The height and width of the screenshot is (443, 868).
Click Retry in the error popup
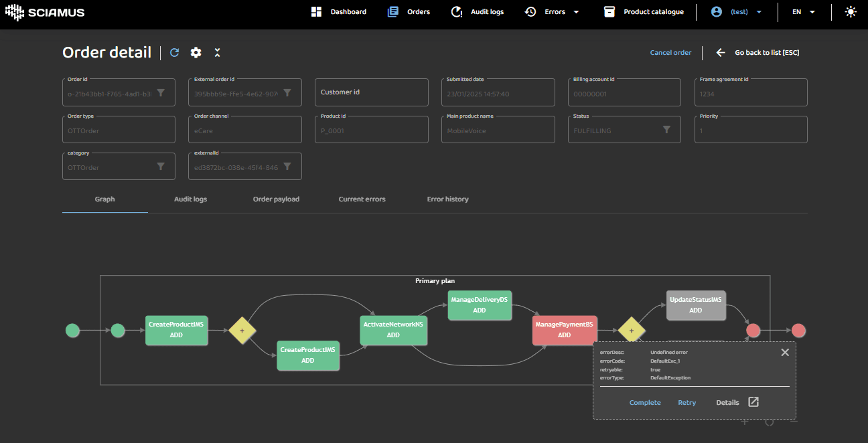(x=686, y=403)
